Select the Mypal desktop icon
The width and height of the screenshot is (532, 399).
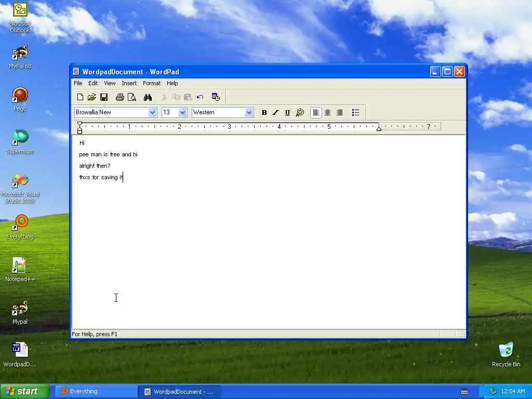pos(20,312)
